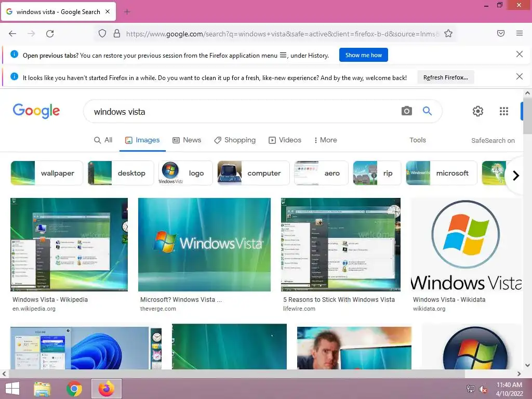Open the Tools filter options

pos(417,140)
